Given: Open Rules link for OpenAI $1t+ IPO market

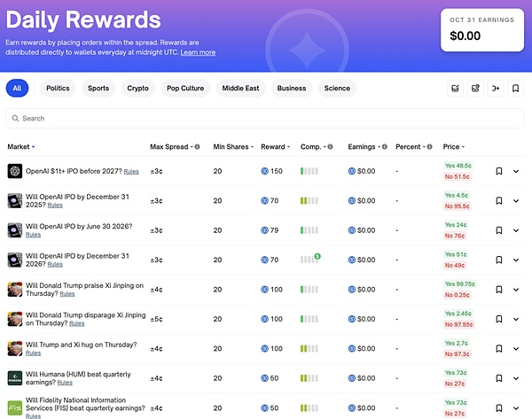Looking at the screenshot, I should tap(131, 171).
